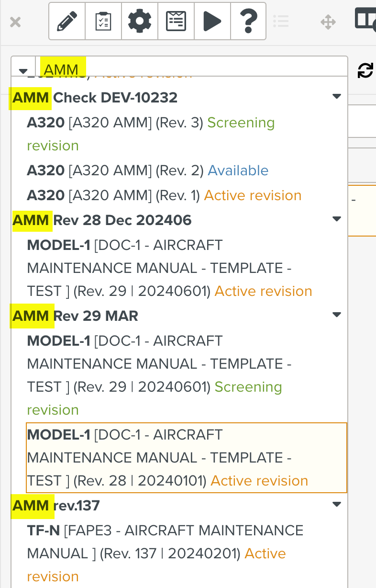Viewport: 376px width, 588px height.
Task: Close the panel with the X icon
Action: [15, 22]
